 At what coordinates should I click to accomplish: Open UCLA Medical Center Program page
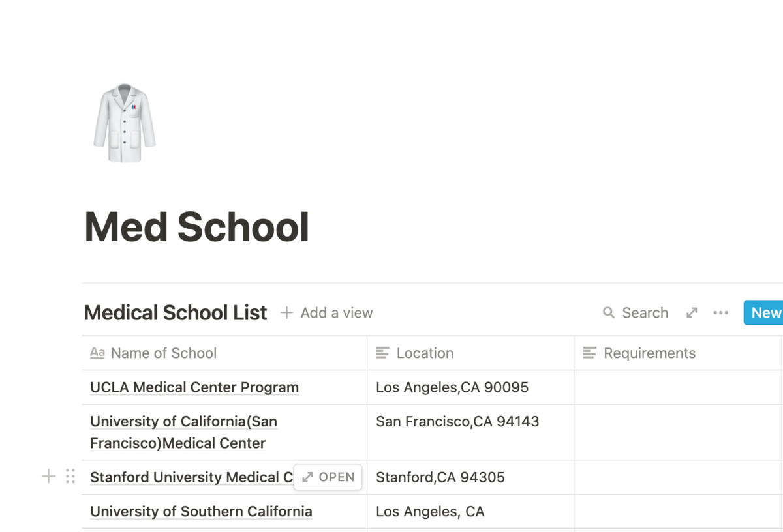pos(194,387)
